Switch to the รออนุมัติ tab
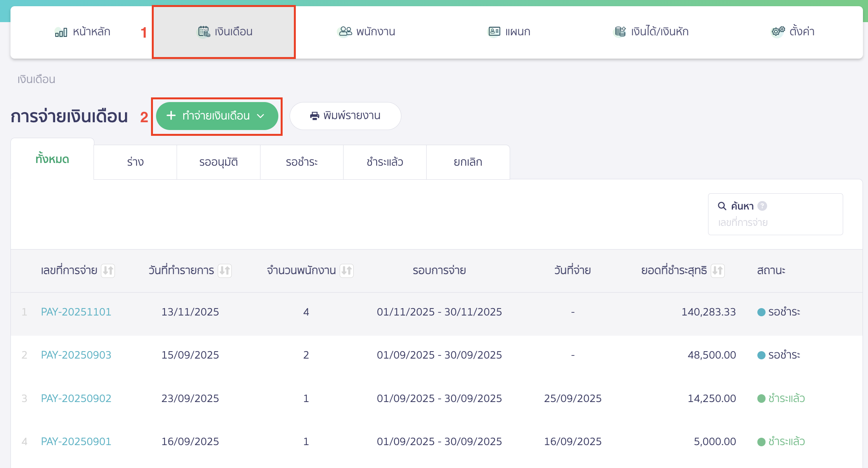This screenshot has height=468, width=868. coord(218,162)
